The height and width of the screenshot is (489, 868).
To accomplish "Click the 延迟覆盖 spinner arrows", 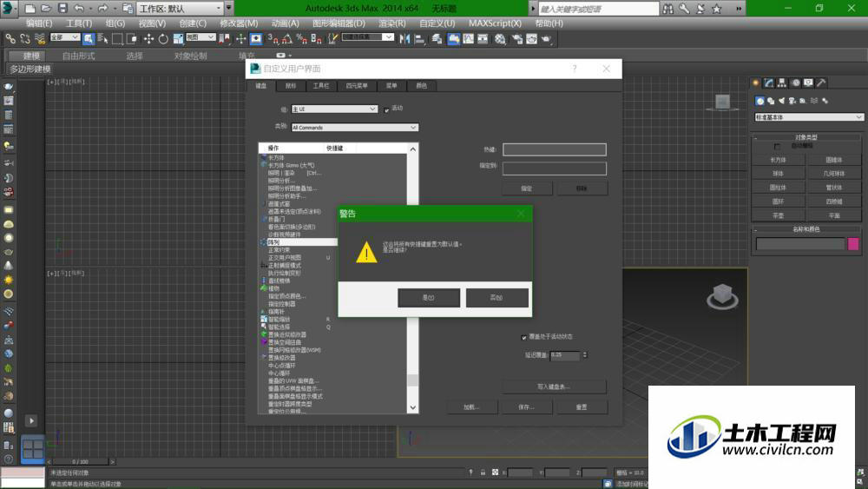I will [x=584, y=355].
